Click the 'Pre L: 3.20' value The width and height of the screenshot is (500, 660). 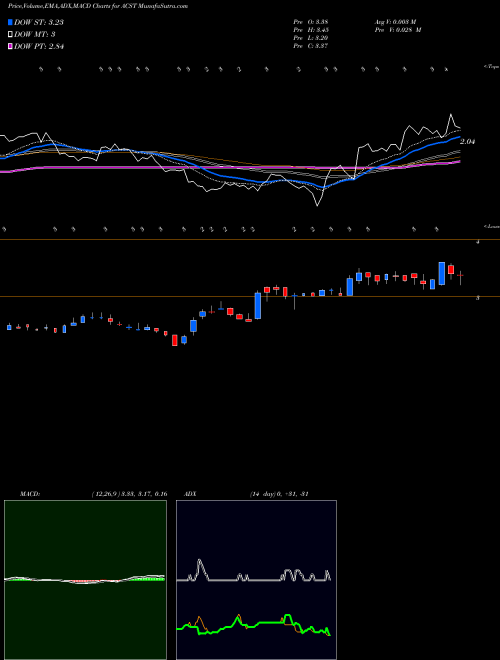pyautogui.click(x=311, y=38)
